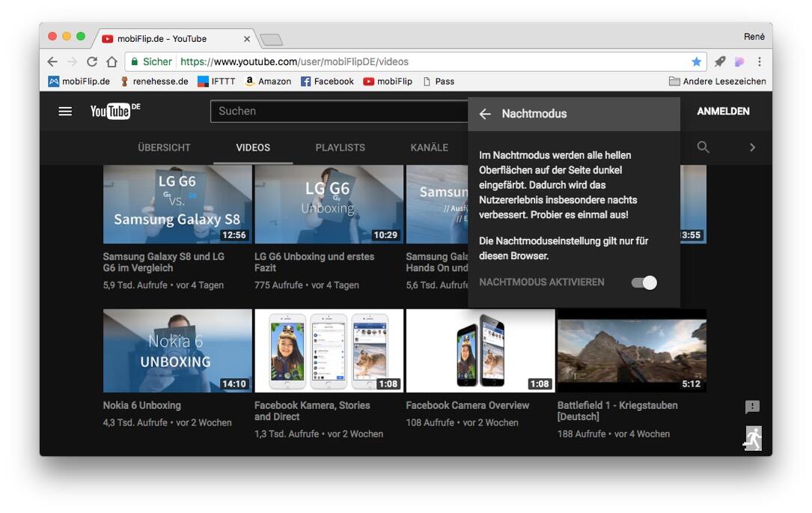The height and width of the screenshot is (513, 812).
Task: Open the Battlefield 1 video thumbnail
Action: (631, 351)
